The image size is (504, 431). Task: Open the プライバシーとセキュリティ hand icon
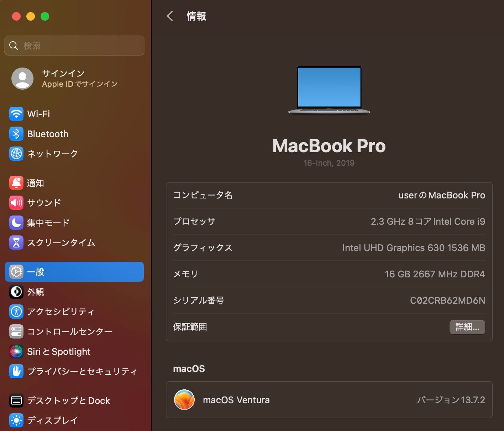(x=16, y=371)
